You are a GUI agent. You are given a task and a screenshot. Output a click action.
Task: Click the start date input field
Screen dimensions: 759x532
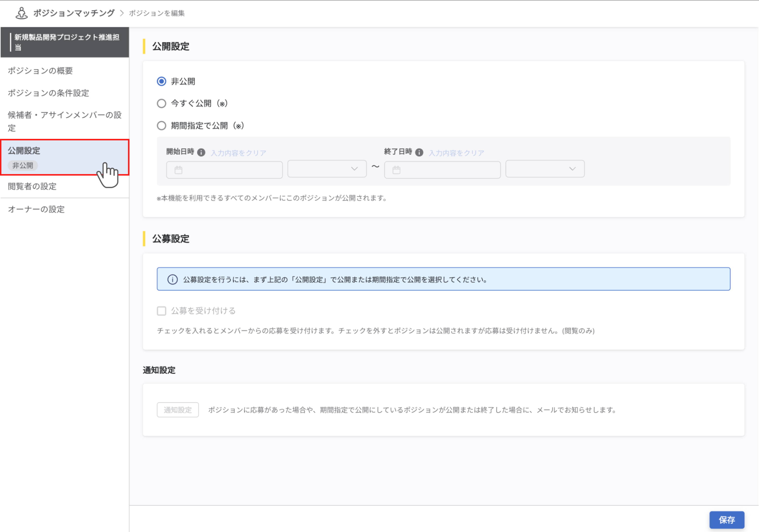pos(224,169)
